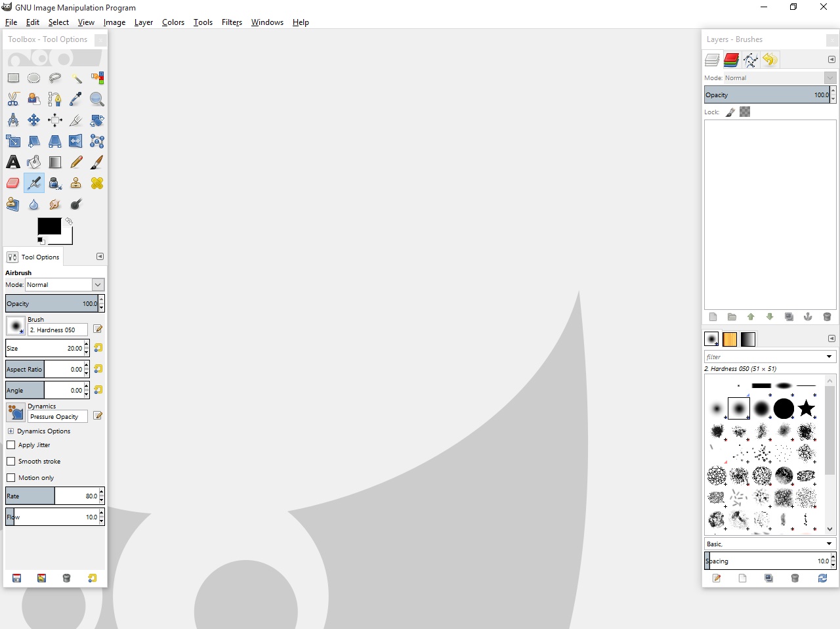Select the Select by Color tool
Image resolution: width=840 pixels, height=629 pixels.
tap(97, 78)
